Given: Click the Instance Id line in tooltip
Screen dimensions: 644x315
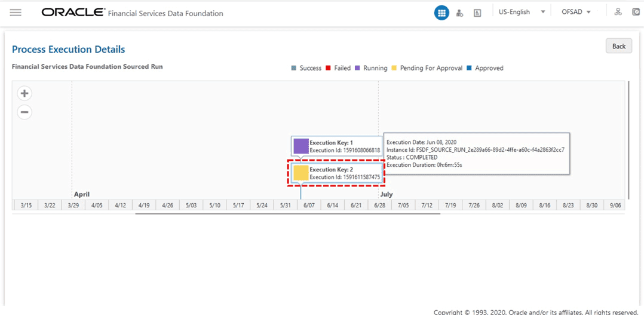Looking at the screenshot, I should click(476, 150).
